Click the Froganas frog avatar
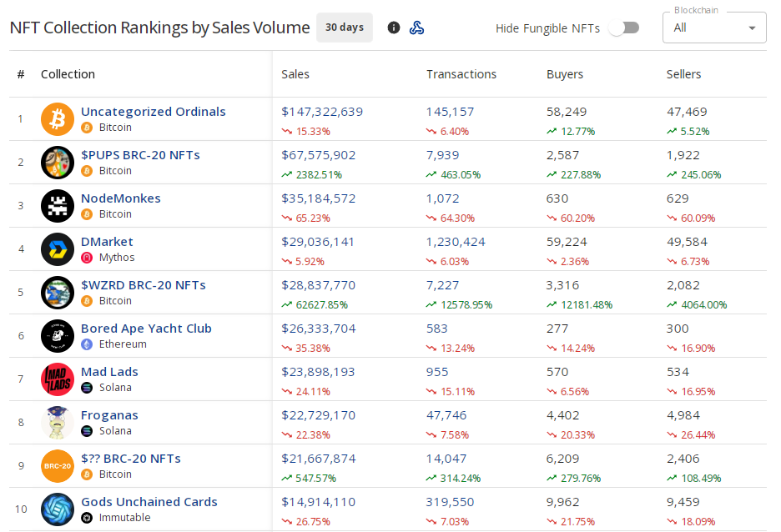 [58, 423]
